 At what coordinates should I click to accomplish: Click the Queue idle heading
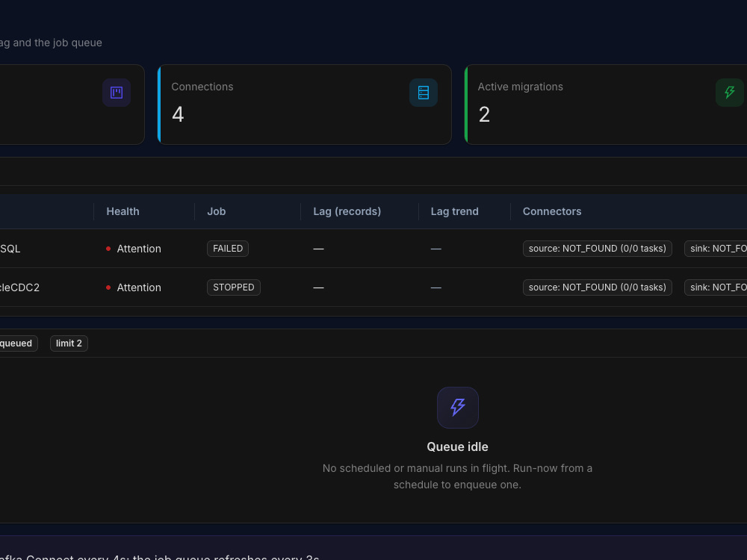(x=457, y=447)
